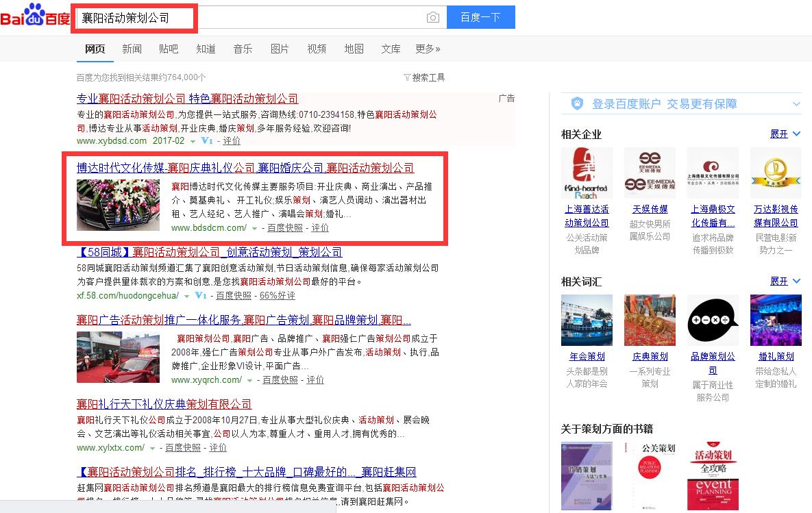Switch to the 新闻 tab
This screenshot has height=513, width=812.
click(x=132, y=49)
